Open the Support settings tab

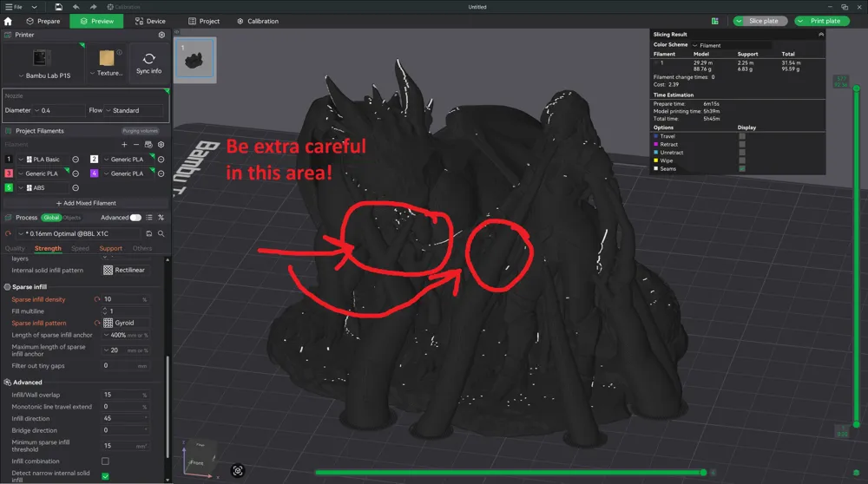tap(111, 248)
